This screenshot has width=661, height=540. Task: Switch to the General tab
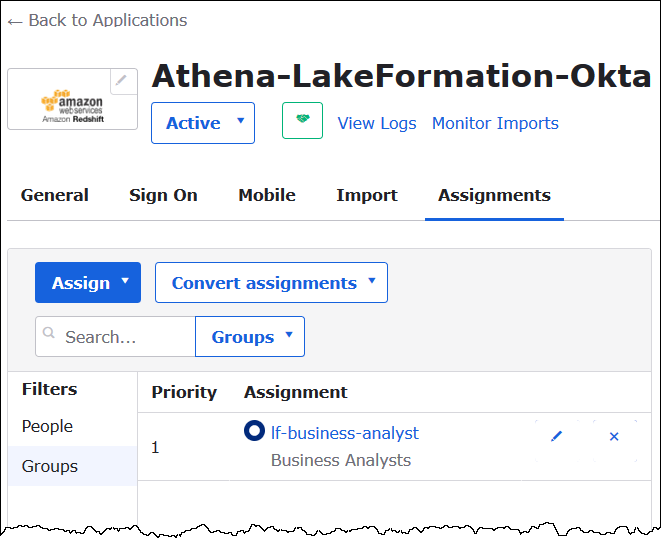tap(55, 195)
